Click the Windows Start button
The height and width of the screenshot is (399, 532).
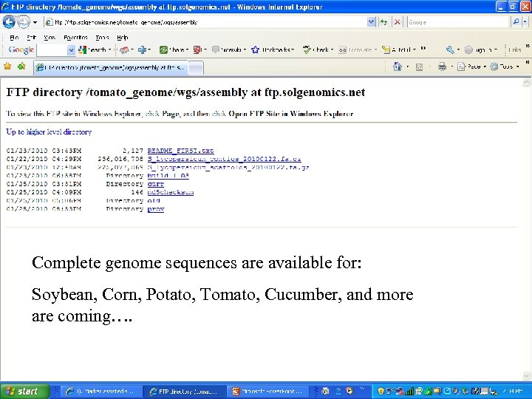pos(25,391)
